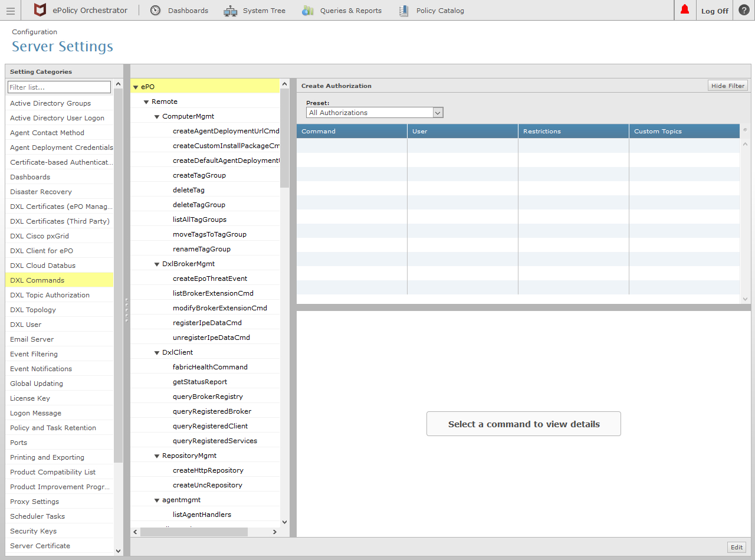The height and width of the screenshot is (560, 755).
Task: Click the command tree vertical scrollbar
Action: point(285,137)
